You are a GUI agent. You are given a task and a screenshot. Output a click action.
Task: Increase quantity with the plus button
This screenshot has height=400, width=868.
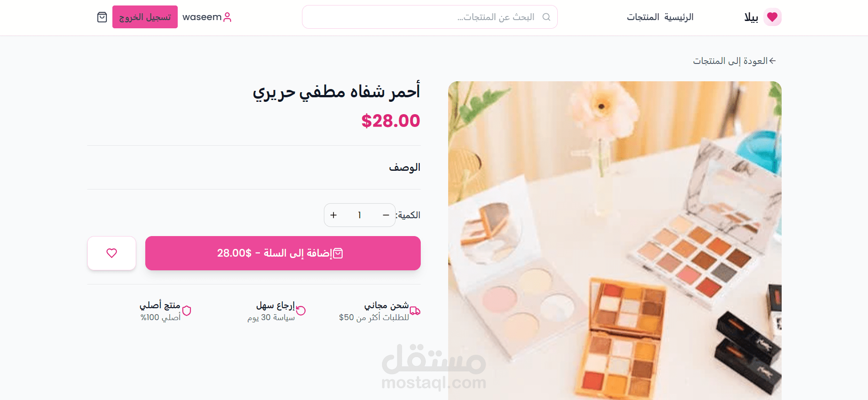point(333,215)
